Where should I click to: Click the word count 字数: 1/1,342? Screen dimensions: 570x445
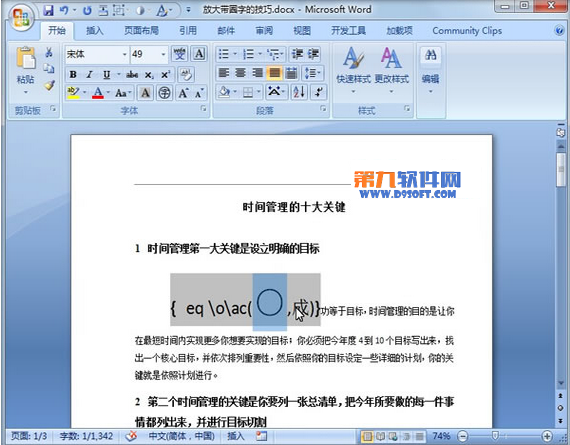pyautogui.click(x=86, y=436)
